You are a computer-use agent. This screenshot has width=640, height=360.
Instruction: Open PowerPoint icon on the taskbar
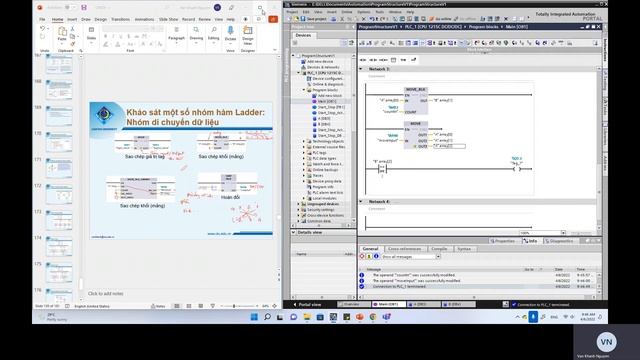pyautogui.click(x=360, y=317)
